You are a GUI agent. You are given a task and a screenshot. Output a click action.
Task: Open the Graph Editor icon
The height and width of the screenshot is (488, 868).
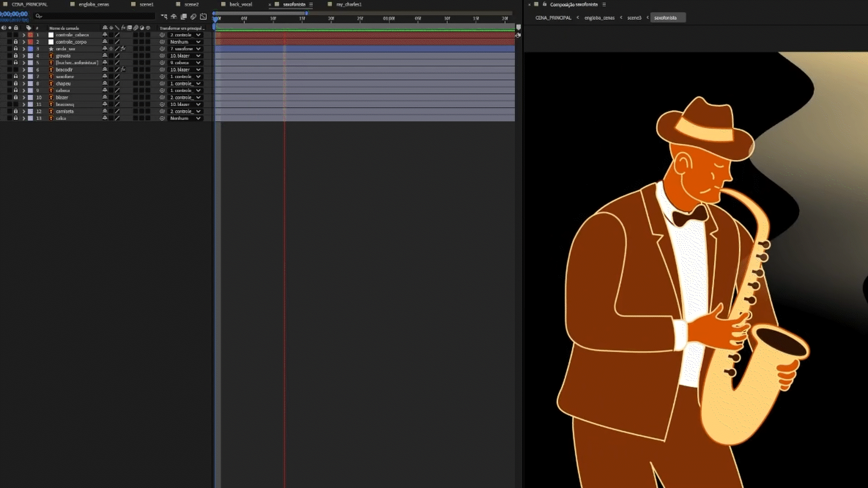pos(203,17)
